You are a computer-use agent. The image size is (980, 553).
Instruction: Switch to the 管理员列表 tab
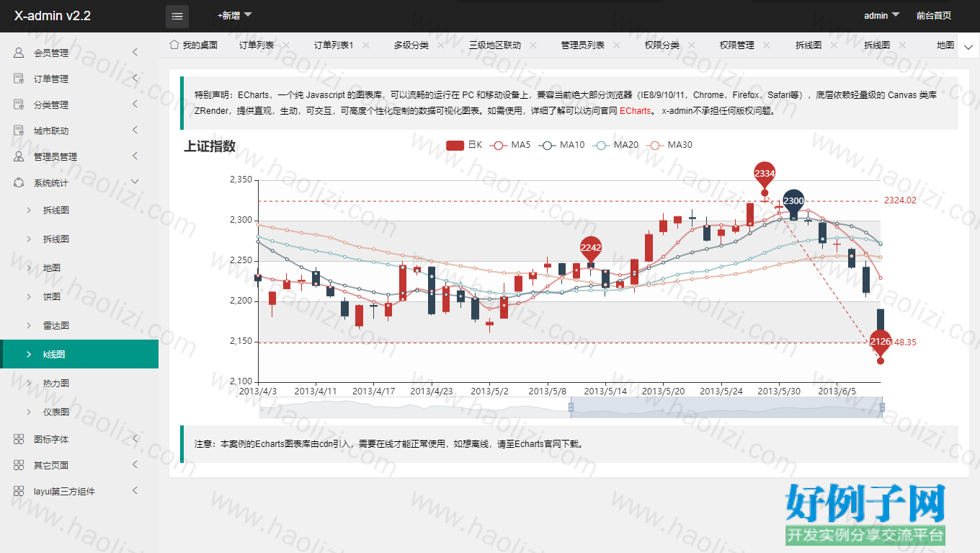582,45
